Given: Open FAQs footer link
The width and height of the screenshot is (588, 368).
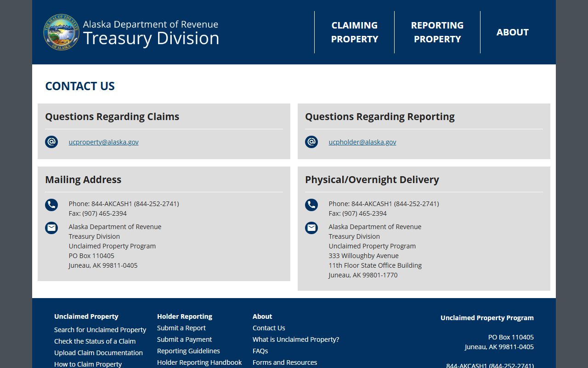Looking at the screenshot, I should tap(260, 351).
